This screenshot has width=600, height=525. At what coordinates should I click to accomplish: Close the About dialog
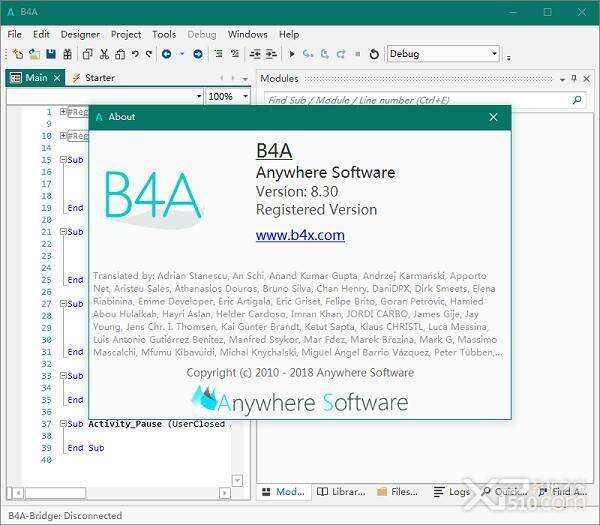pos(493,117)
